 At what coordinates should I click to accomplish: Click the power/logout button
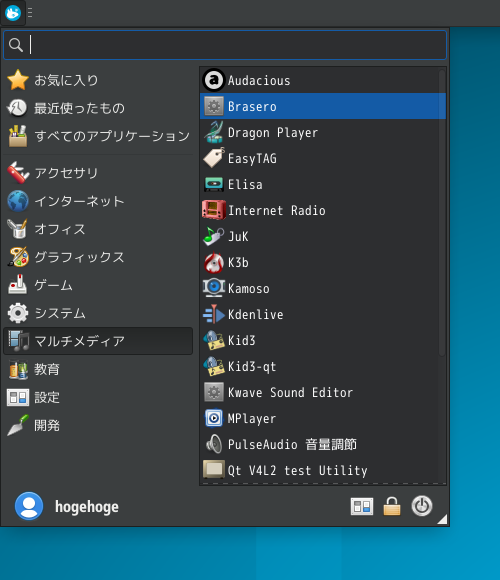422,506
